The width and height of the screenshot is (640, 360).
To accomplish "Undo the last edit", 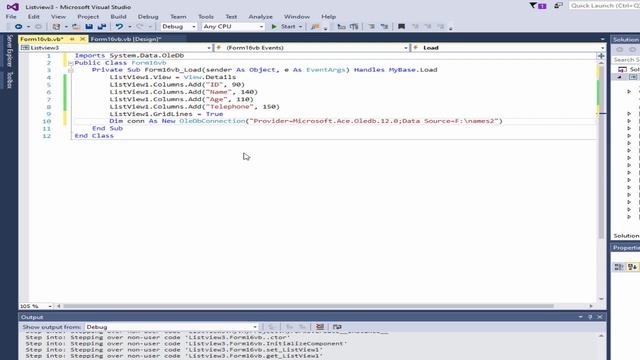I will point(119,27).
